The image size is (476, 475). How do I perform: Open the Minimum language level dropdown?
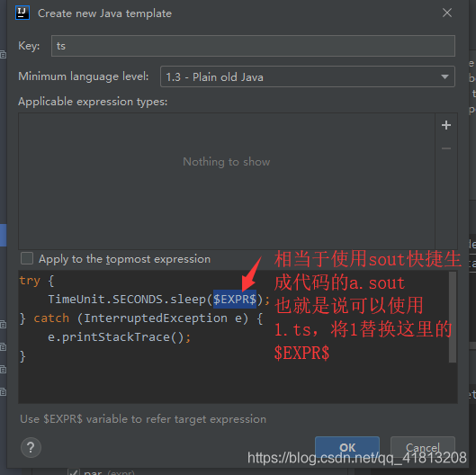pos(307,76)
